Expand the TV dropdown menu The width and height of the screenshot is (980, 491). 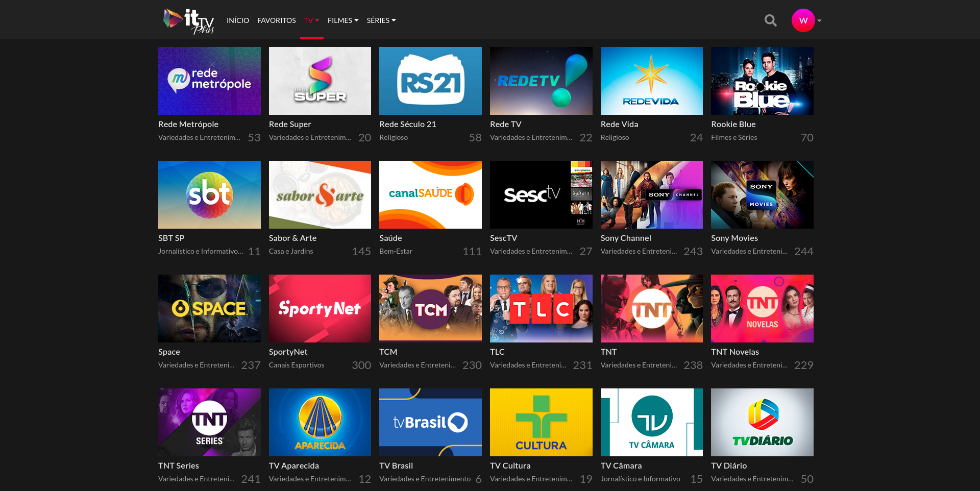tap(311, 20)
